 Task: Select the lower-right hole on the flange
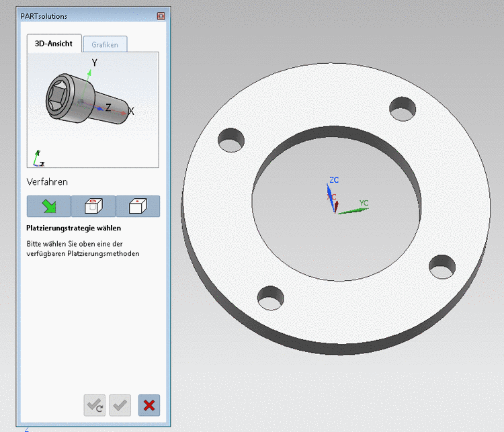[442, 267]
